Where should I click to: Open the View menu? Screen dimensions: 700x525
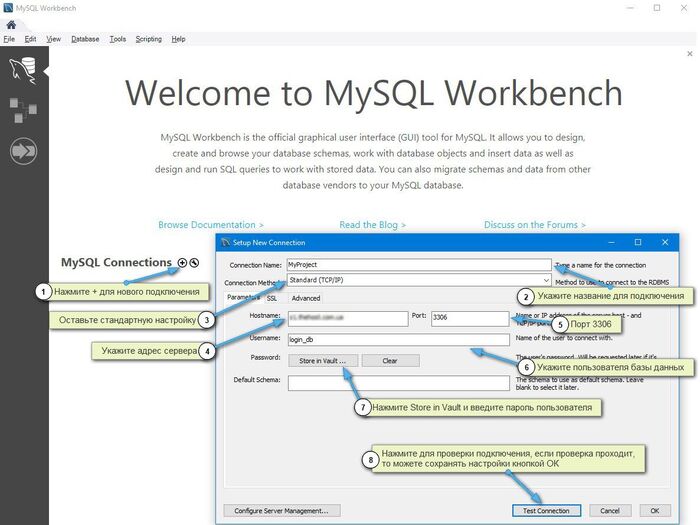[54, 39]
